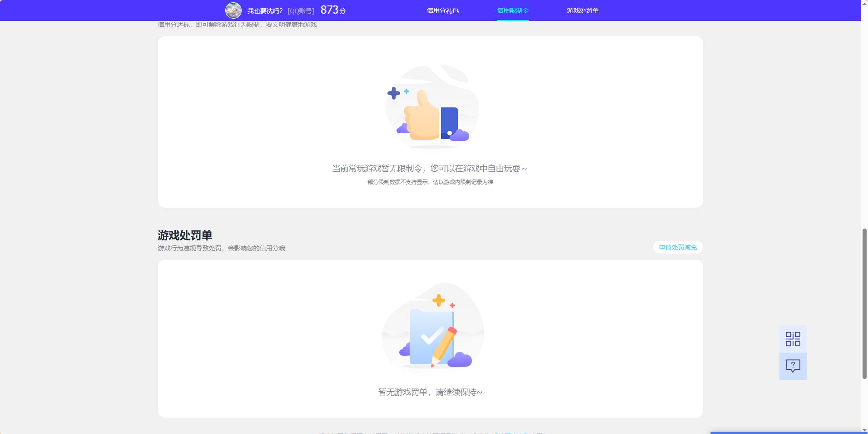The width and height of the screenshot is (868, 434).
Task: Click the 游戏处罚单 section heading
Action: 185,235
